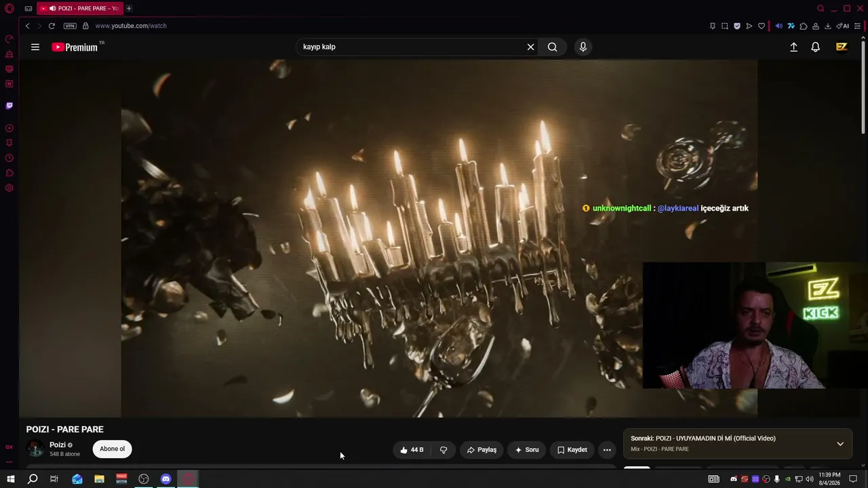Open YouTube notifications bell
868x488 pixels.
click(816, 47)
